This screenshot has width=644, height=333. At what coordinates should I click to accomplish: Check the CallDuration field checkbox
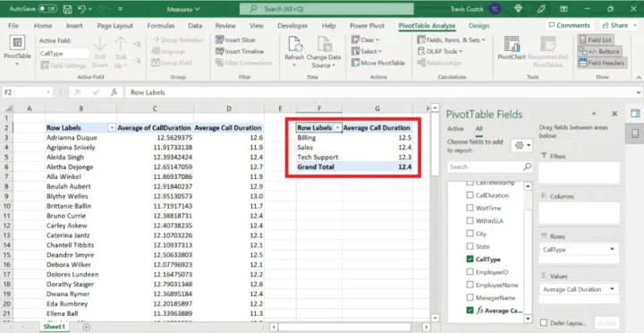pyautogui.click(x=470, y=195)
